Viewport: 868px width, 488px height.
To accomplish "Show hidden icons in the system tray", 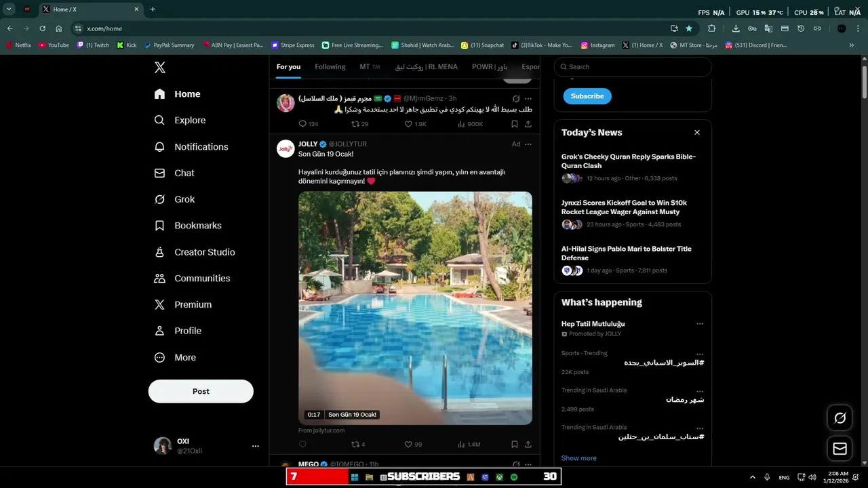I will (752, 477).
